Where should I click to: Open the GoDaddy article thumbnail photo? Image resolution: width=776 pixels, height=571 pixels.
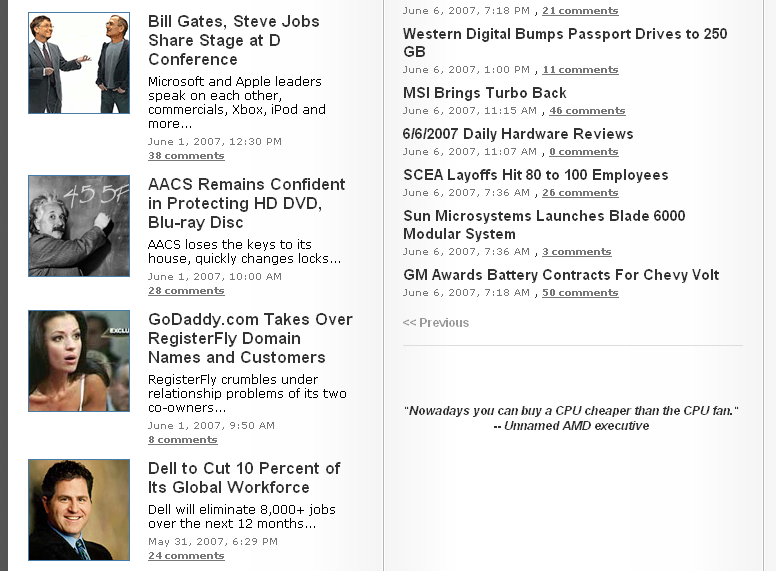pyautogui.click(x=79, y=361)
